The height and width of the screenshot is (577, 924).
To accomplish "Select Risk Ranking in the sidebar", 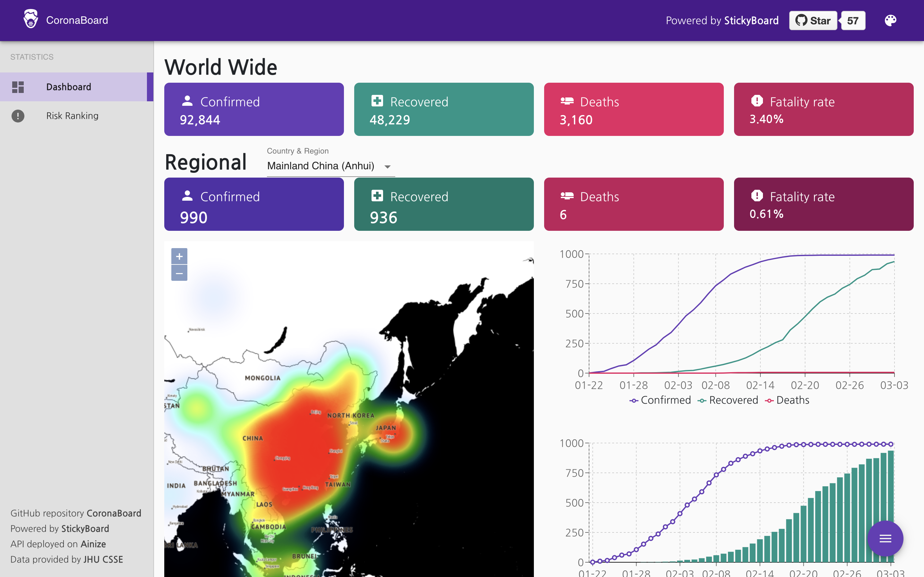I will point(72,116).
